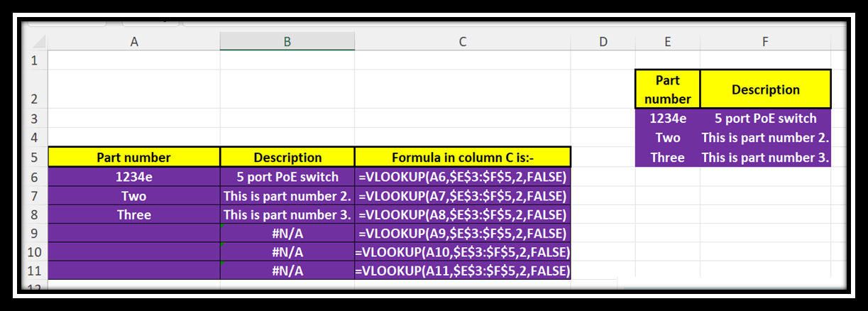Select cell B6 '5 port PoE switch'

(x=287, y=176)
